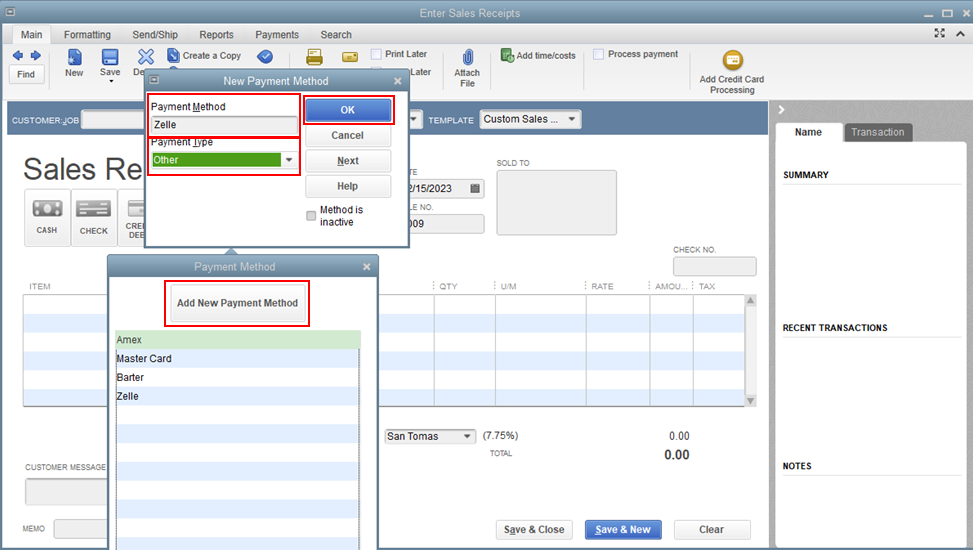Viewport: 973px width, 550px height.
Task: Click the CUSTOMER:JOB field
Action: tap(113, 120)
